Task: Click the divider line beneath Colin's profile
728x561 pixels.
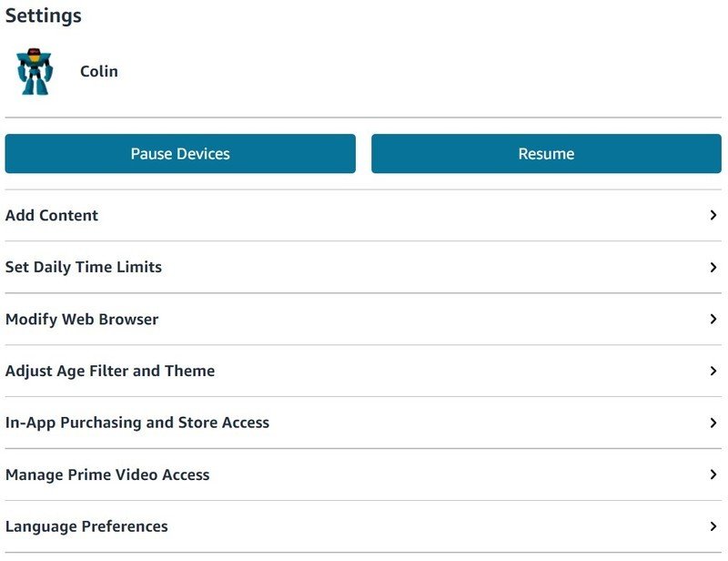Action: coord(364,117)
